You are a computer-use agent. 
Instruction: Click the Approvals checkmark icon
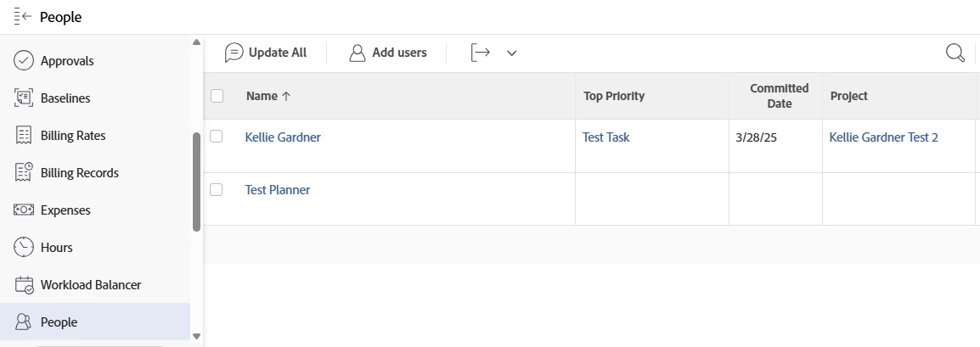tap(24, 61)
